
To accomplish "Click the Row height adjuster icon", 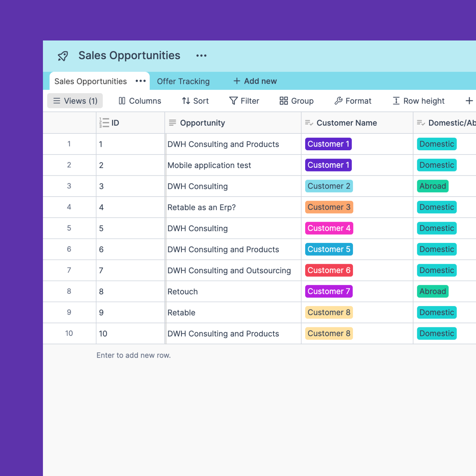I will click(x=396, y=101).
